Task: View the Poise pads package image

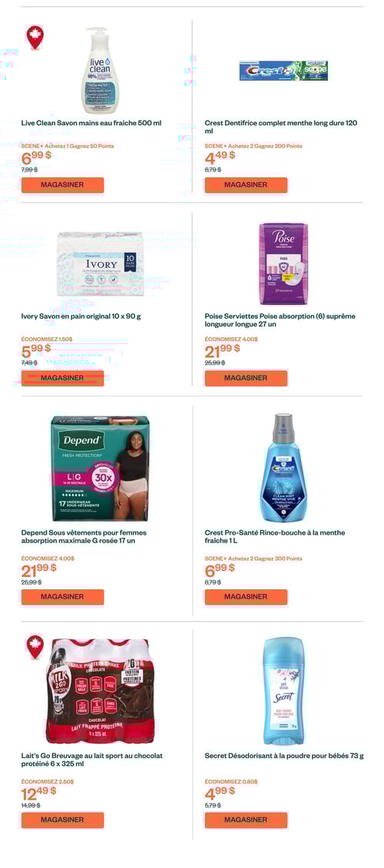Action: tap(283, 263)
